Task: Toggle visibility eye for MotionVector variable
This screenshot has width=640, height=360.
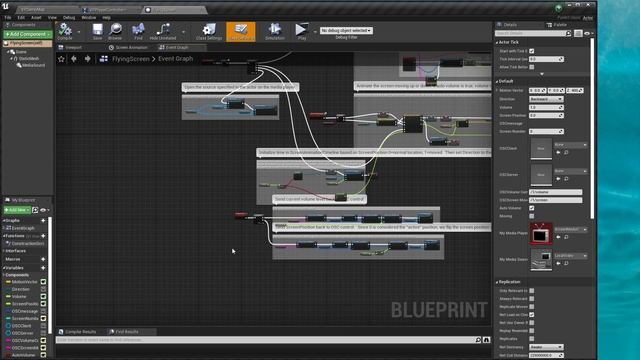Action: coord(43,282)
